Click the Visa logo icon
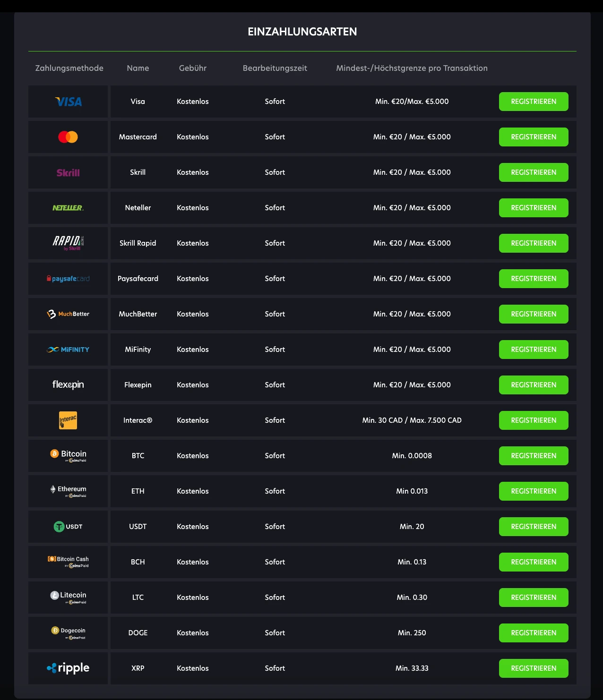This screenshot has width=603, height=700. pyautogui.click(x=69, y=102)
